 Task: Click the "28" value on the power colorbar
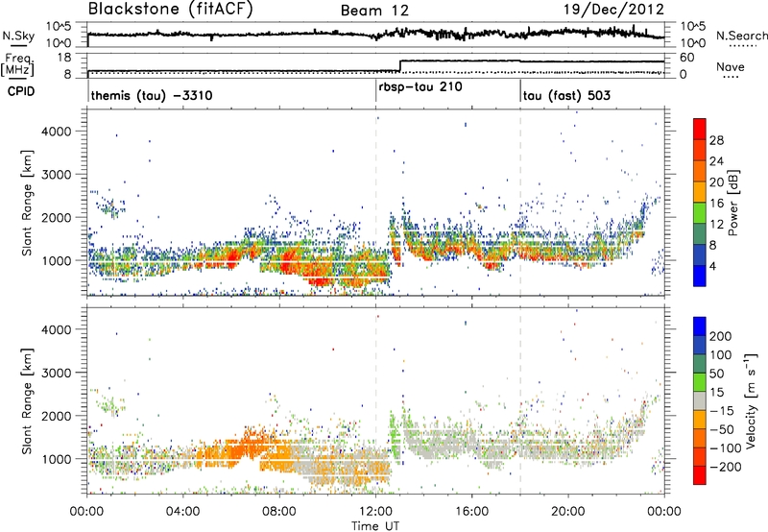(x=716, y=140)
